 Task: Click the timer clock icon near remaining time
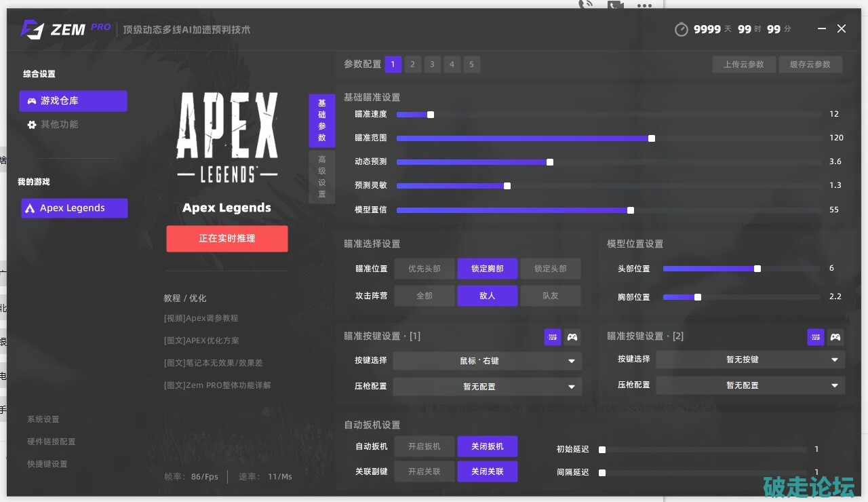[x=682, y=30]
